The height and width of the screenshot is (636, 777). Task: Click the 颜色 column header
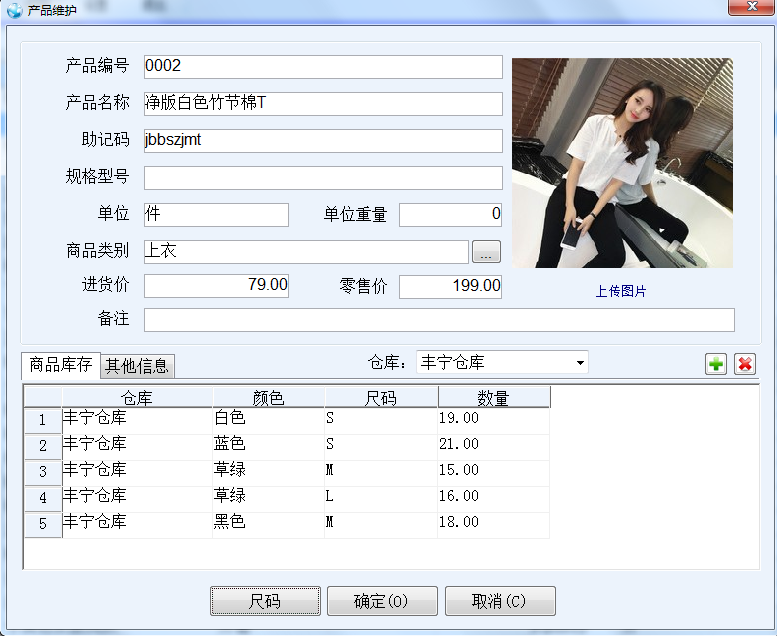268,398
